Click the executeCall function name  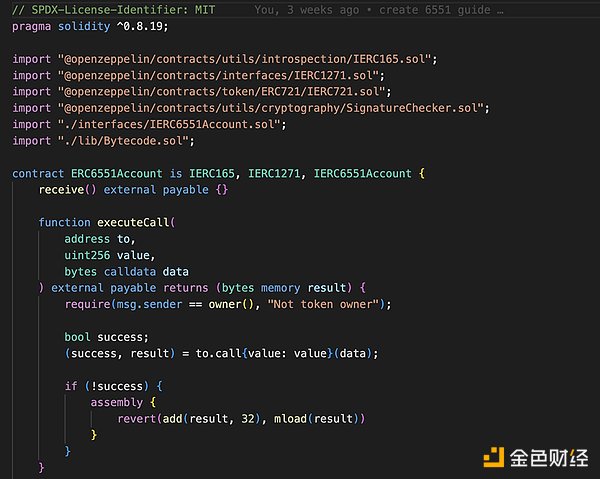(x=133, y=222)
